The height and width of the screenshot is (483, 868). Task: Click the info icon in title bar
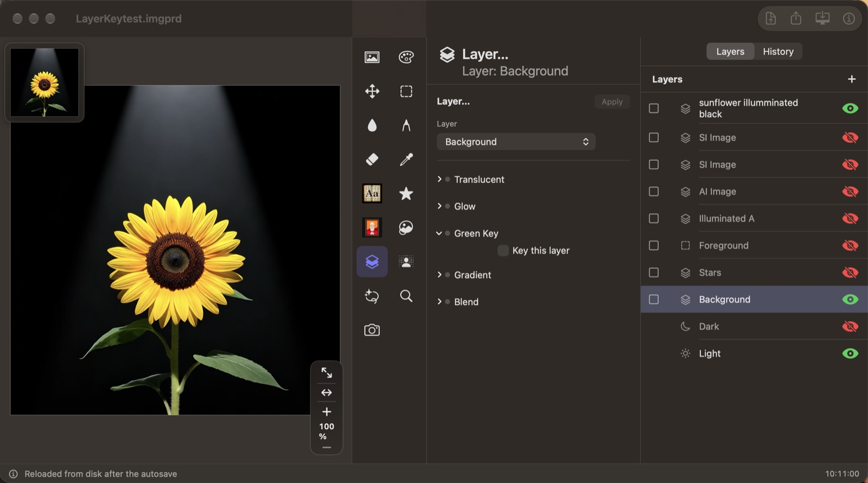[849, 18]
